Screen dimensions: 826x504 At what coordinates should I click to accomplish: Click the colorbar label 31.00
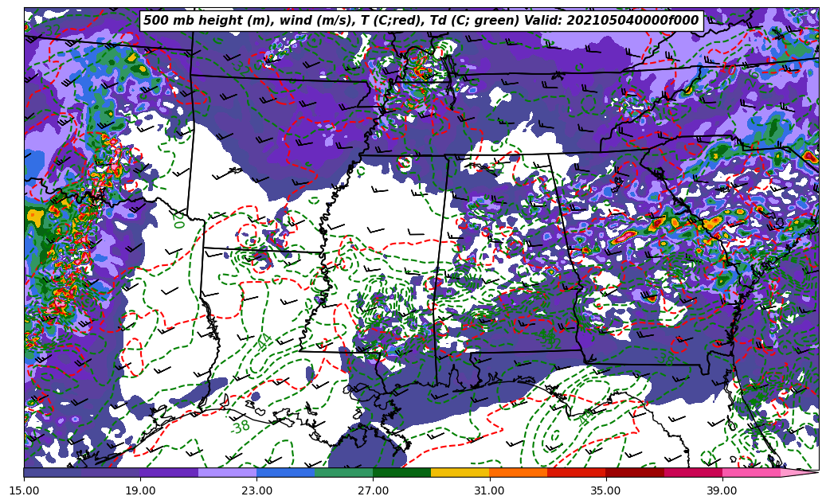(489, 490)
